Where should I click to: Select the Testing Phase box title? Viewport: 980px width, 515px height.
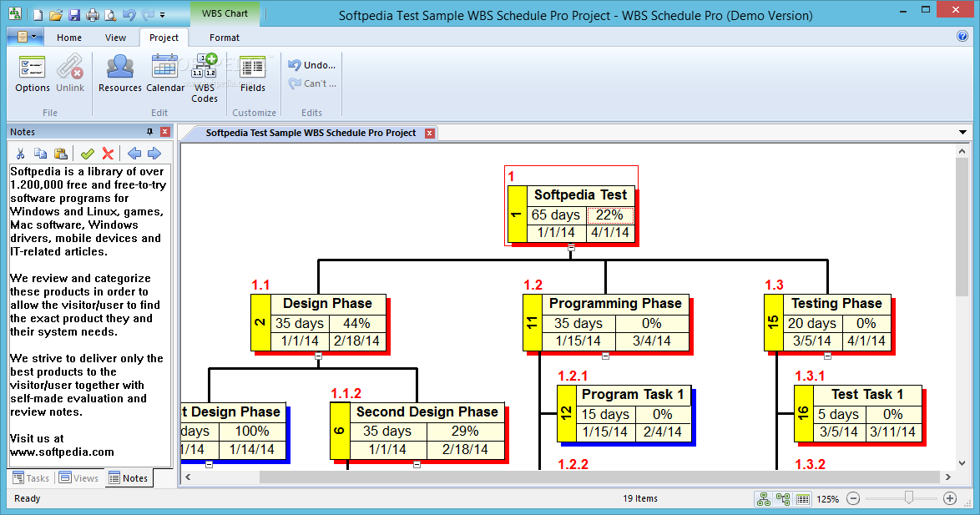point(837,304)
